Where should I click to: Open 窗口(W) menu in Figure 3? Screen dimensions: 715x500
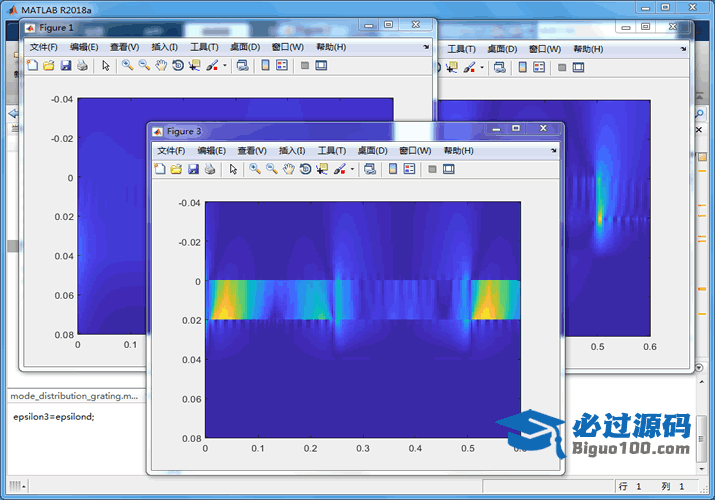pyautogui.click(x=415, y=151)
